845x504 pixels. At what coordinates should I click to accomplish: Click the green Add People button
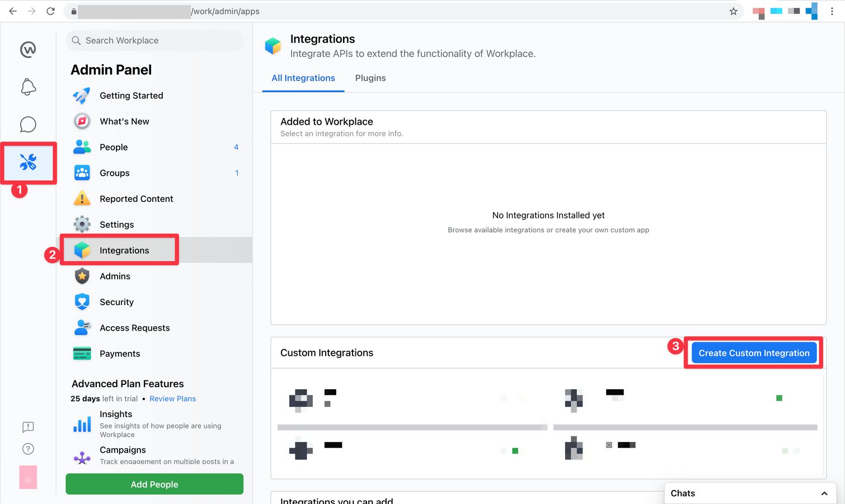click(154, 484)
